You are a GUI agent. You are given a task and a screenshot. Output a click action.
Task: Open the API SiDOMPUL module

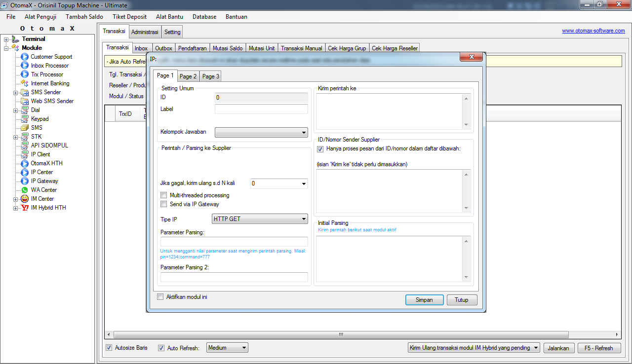(x=25, y=146)
